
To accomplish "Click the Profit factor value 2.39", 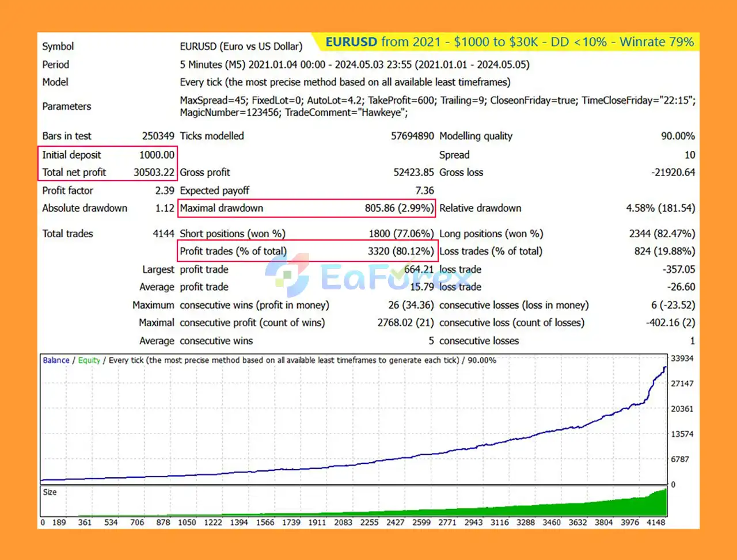I will (165, 191).
